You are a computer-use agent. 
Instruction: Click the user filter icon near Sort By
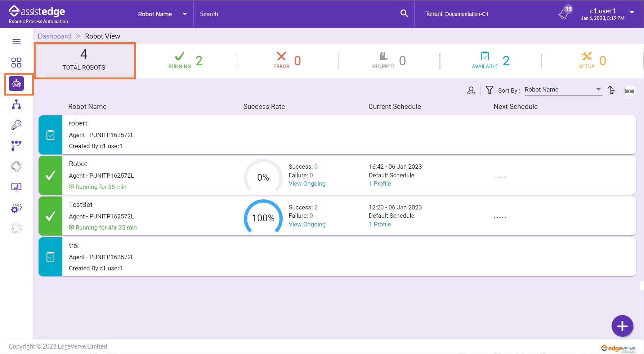coord(471,90)
